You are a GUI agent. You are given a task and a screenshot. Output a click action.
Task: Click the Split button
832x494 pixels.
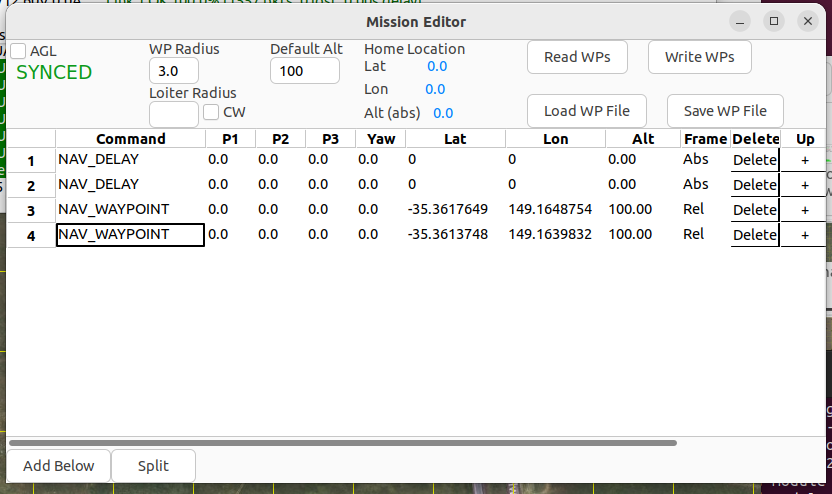(153, 466)
